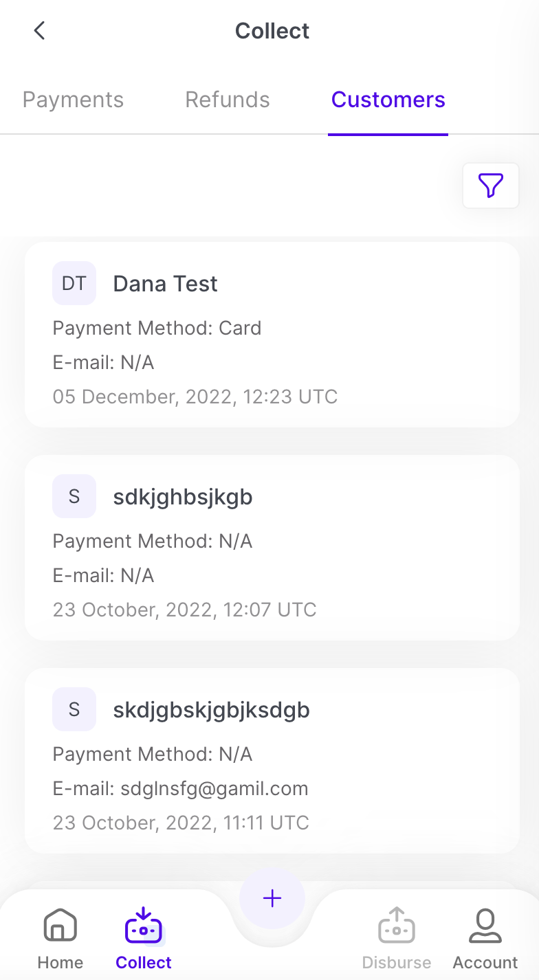Open the Dana Test customer name
Image resolution: width=539 pixels, height=980 pixels.
point(165,284)
